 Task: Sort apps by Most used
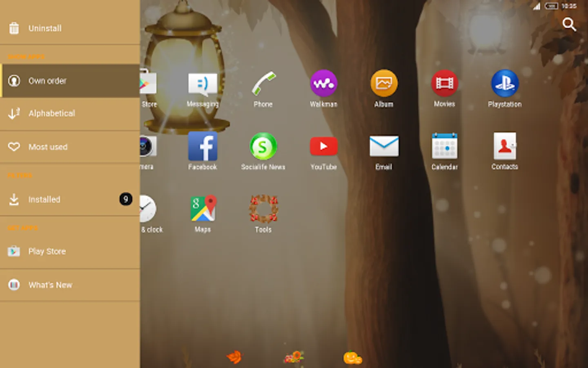tap(70, 147)
